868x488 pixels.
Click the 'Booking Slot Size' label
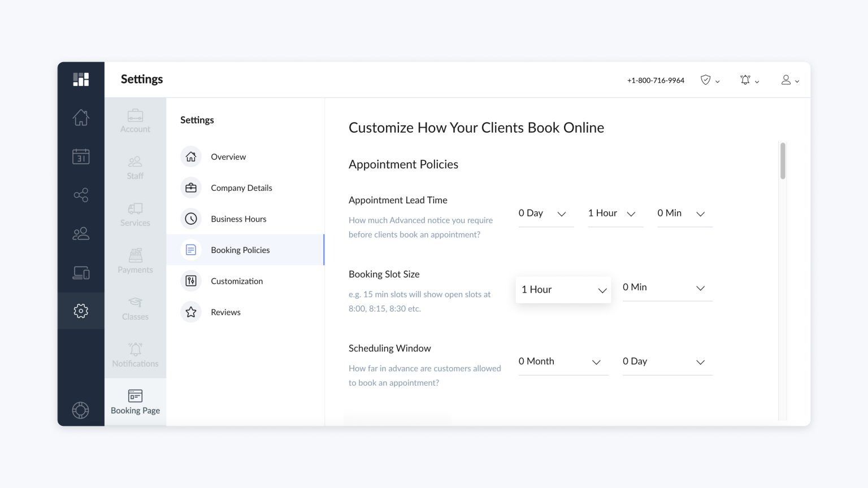384,274
